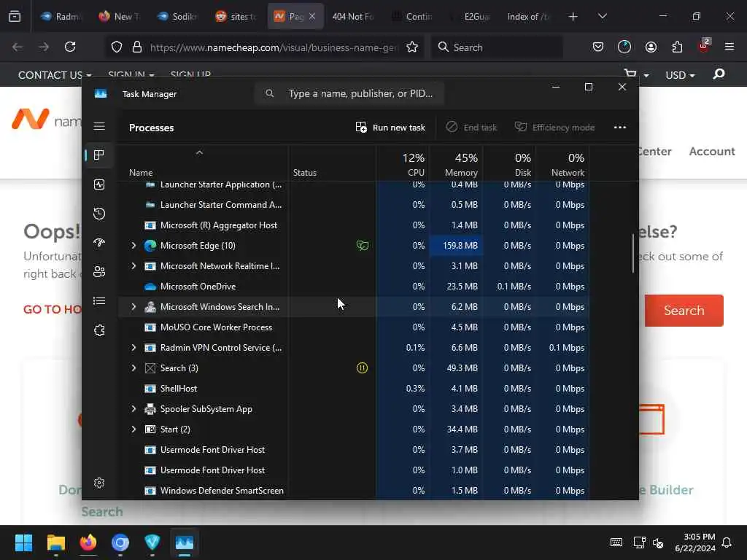Click the Task Manager process list scrollbar
This screenshot has height=560, width=747.
point(633,253)
